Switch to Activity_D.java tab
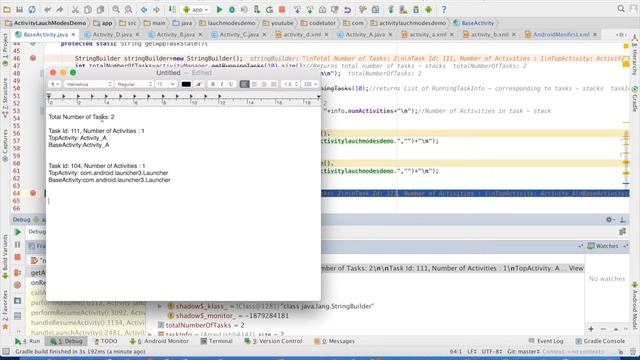Image resolution: width=640 pixels, height=360 pixels. click(x=112, y=34)
